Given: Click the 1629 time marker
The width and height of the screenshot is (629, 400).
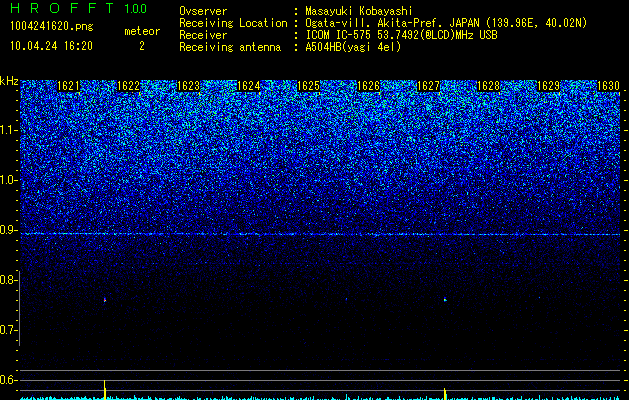Looking at the screenshot, I should coord(548,86).
